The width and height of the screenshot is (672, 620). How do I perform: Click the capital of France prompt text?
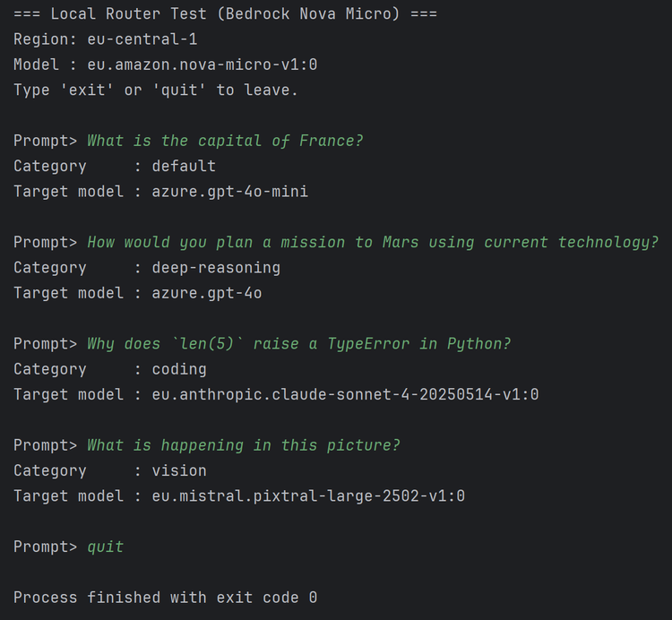(x=225, y=141)
